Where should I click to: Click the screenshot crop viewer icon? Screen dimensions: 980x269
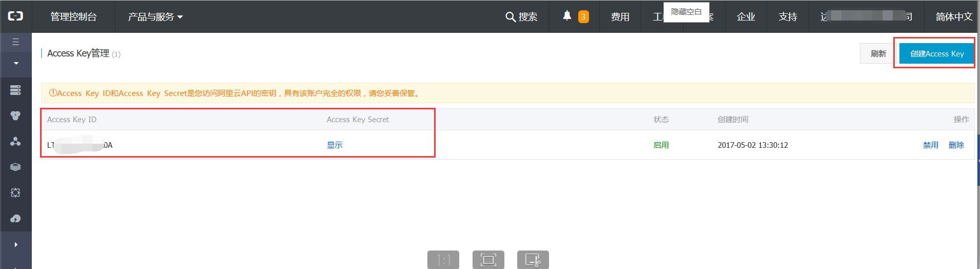tap(533, 260)
